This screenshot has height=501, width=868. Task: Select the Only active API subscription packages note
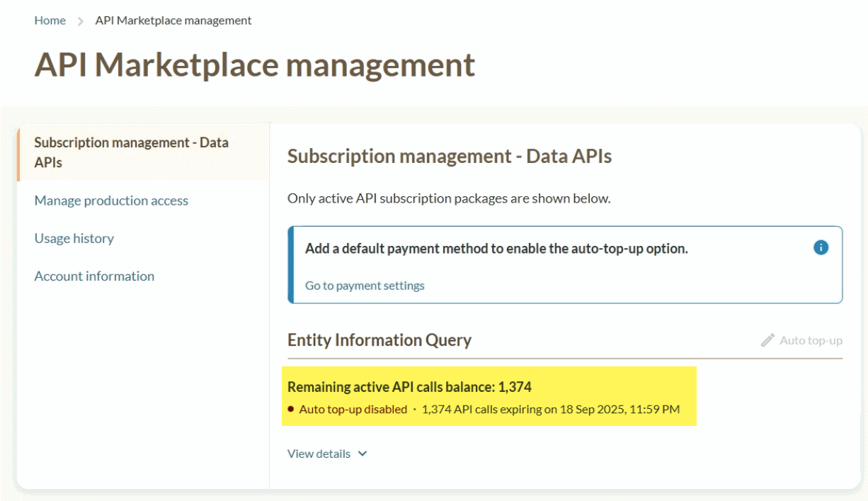449,198
